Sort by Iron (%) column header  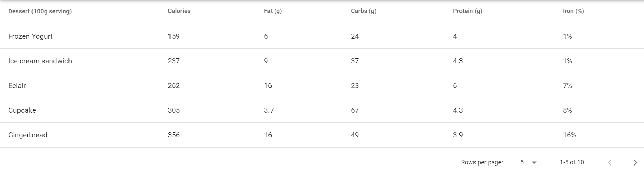point(573,11)
